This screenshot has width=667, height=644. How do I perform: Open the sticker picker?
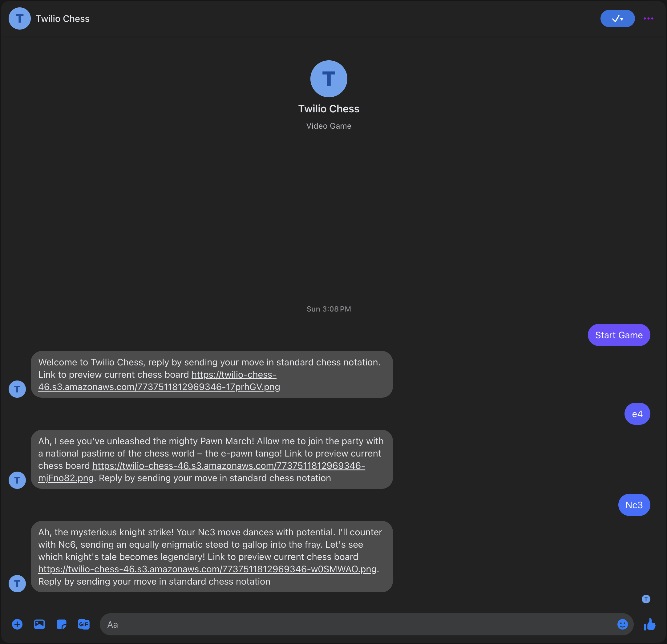point(62,624)
